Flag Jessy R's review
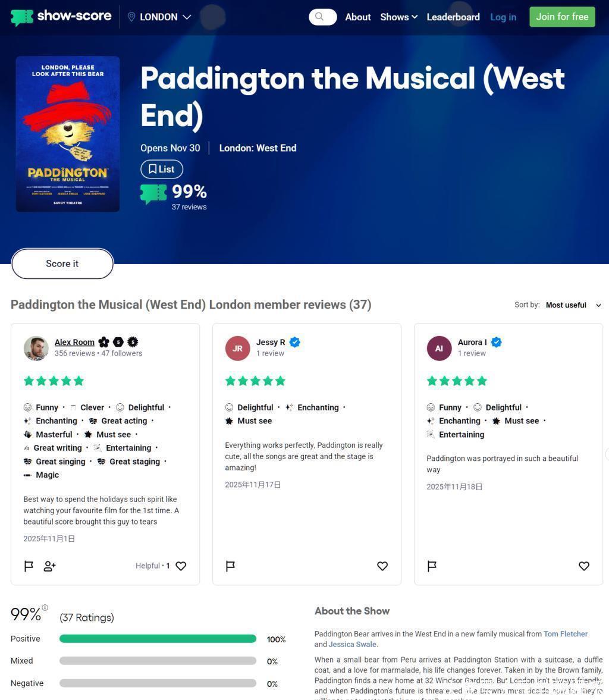 coord(230,566)
